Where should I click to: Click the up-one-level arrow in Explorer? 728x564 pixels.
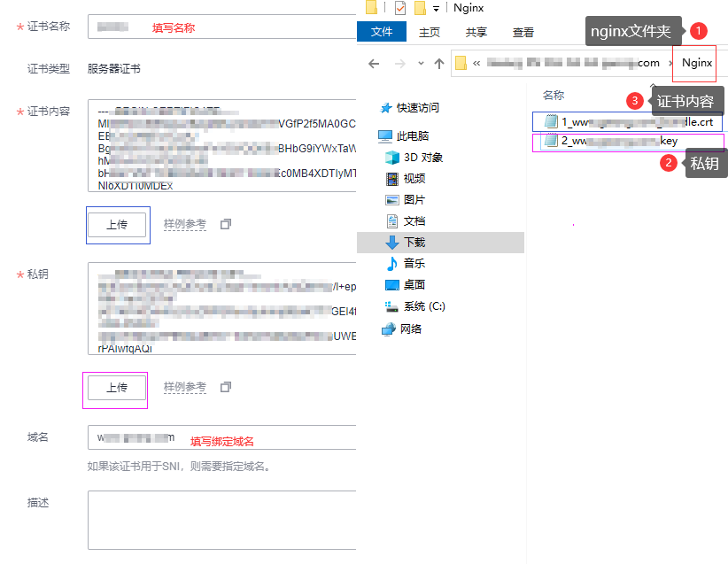(x=439, y=64)
